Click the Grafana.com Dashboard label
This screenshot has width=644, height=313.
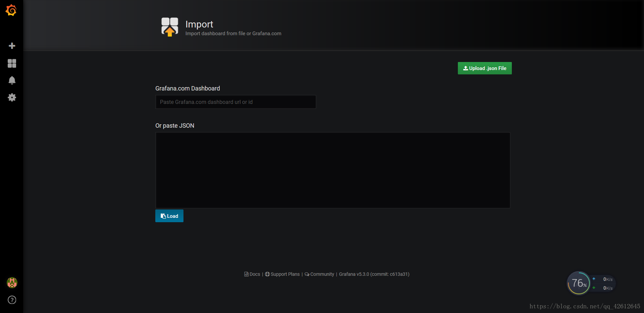187,88
